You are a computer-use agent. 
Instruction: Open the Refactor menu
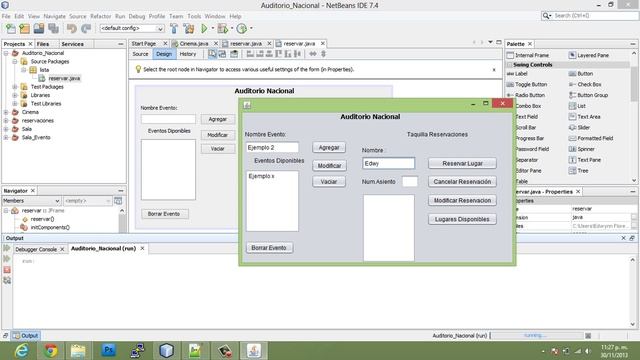pyautogui.click(x=100, y=16)
